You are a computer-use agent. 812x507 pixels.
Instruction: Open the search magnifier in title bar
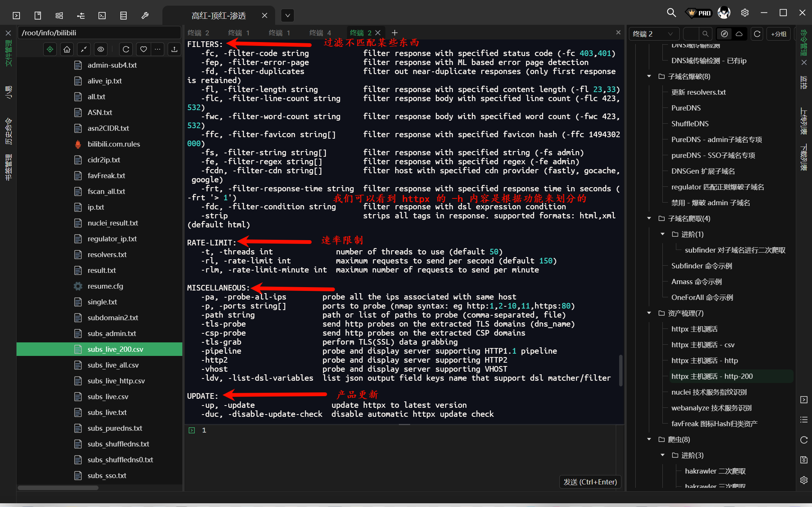671,13
